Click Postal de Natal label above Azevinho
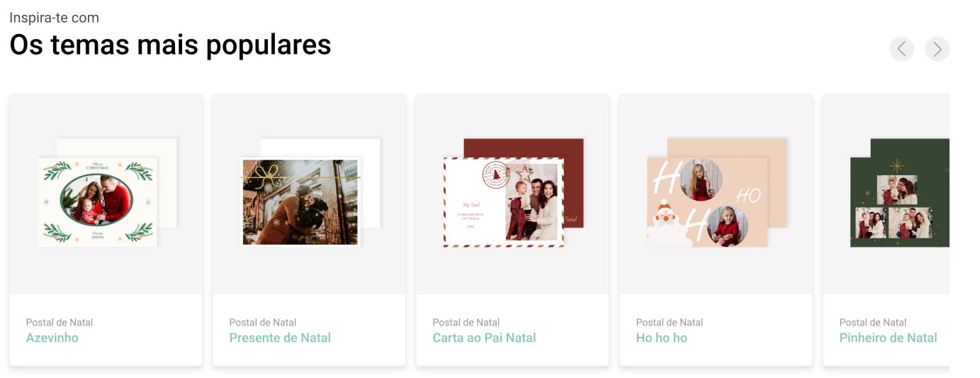Screen dimensions: 980x378 [x=60, y=322]
